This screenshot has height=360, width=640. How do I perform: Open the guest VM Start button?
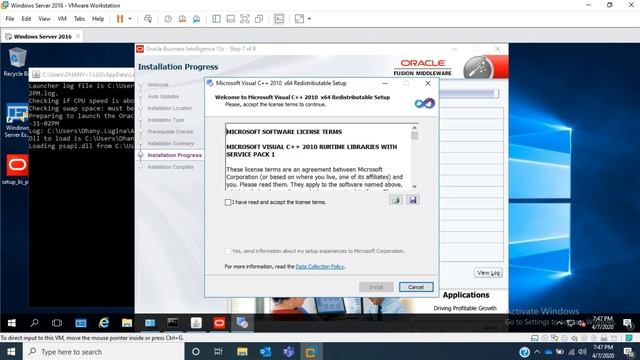tap(12, 323)
